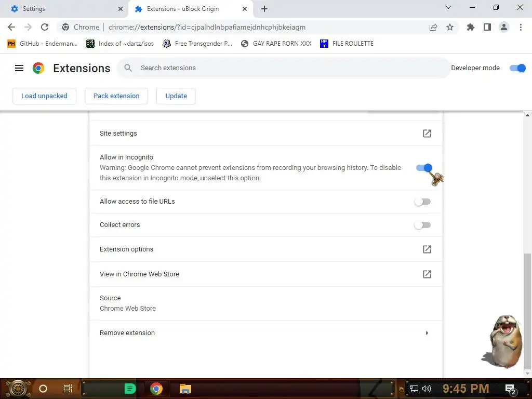Image resolution: width=532 pixels, height=399 pixels.
Task: Open the Start menu gear button
Action: 18,389
